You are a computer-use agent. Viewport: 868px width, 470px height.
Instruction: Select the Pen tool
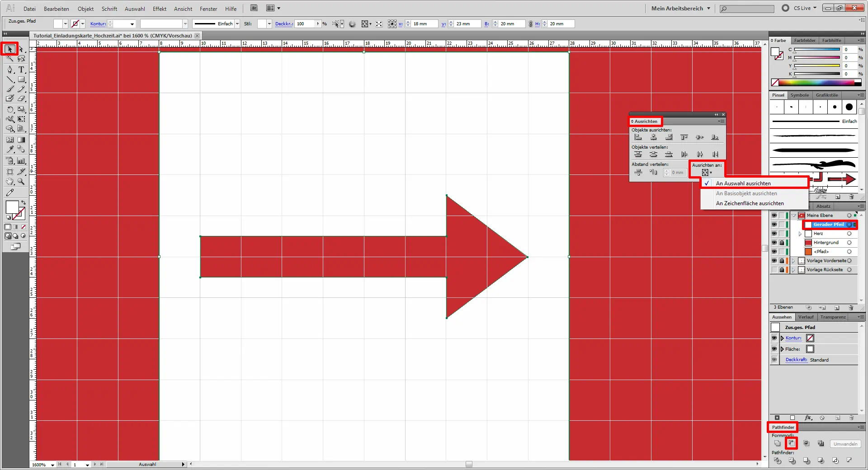[10, 70]
